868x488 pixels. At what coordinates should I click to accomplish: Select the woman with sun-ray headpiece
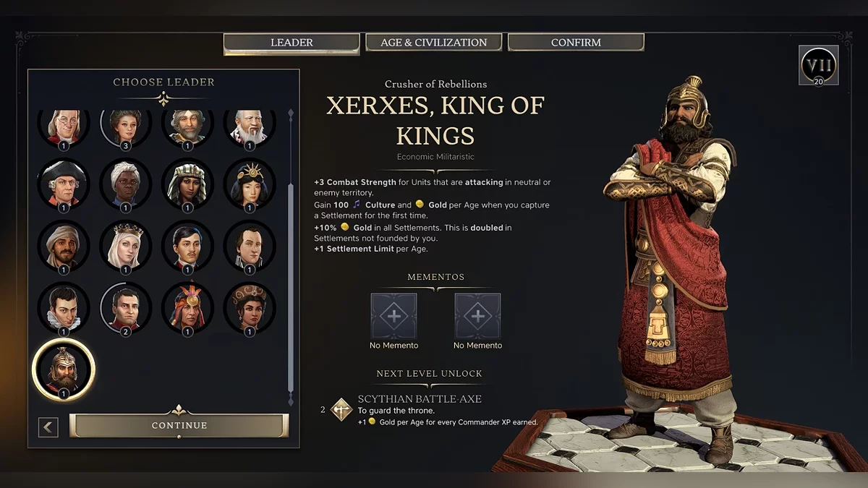[250, 184]
